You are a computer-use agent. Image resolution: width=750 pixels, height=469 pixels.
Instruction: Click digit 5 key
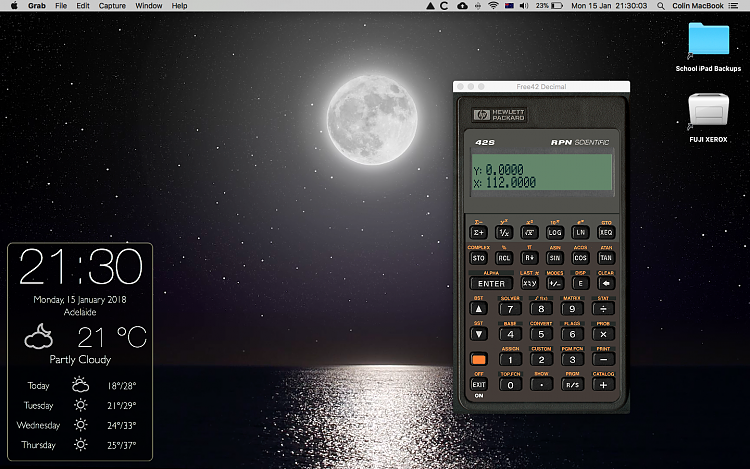coord(541,334)
